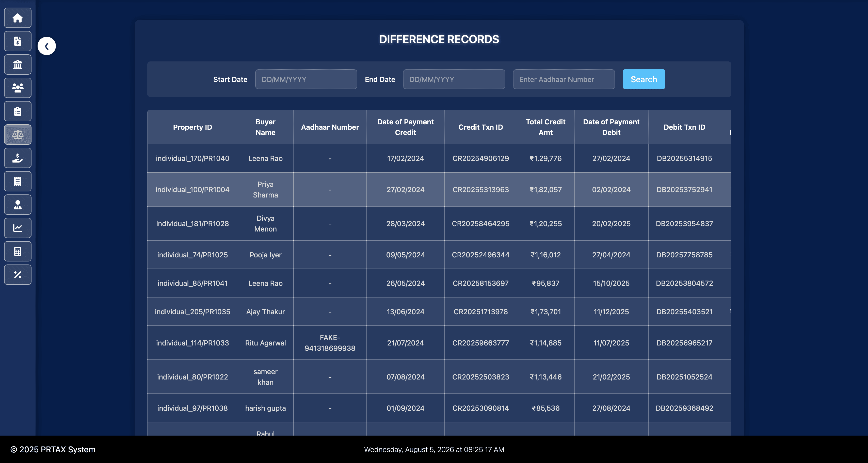This screenshot has height=463, width=868.
Task: Open the hand holding dollar icon
Action: click(x=18, y=158)
